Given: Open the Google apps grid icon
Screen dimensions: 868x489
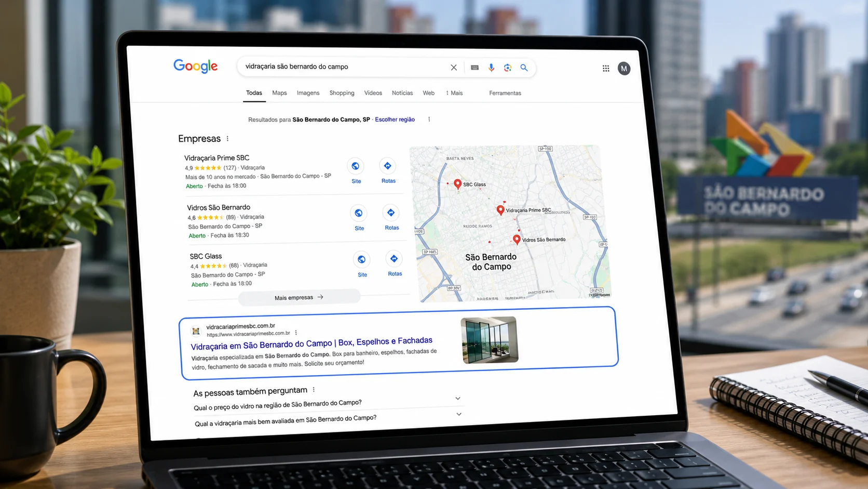Looking at the screenshot, I should coord(606,69).
